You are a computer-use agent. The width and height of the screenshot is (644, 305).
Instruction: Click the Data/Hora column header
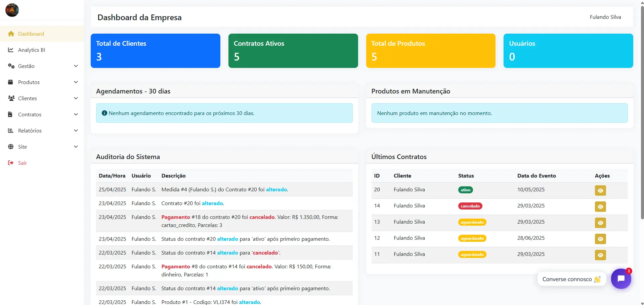112,176
